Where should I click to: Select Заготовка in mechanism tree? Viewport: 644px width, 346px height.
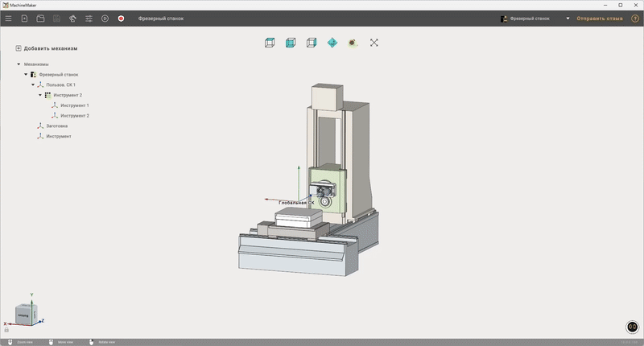(x=56, y=126)
